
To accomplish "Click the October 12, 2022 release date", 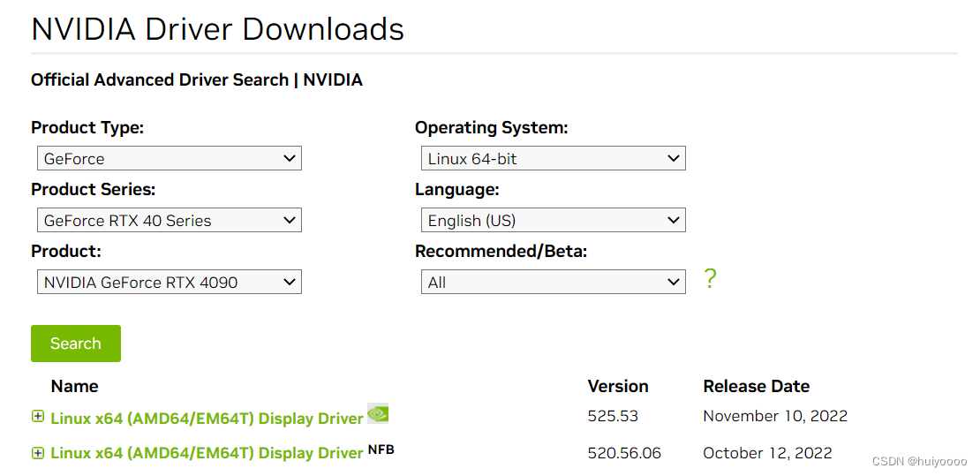I will (767, 453).
